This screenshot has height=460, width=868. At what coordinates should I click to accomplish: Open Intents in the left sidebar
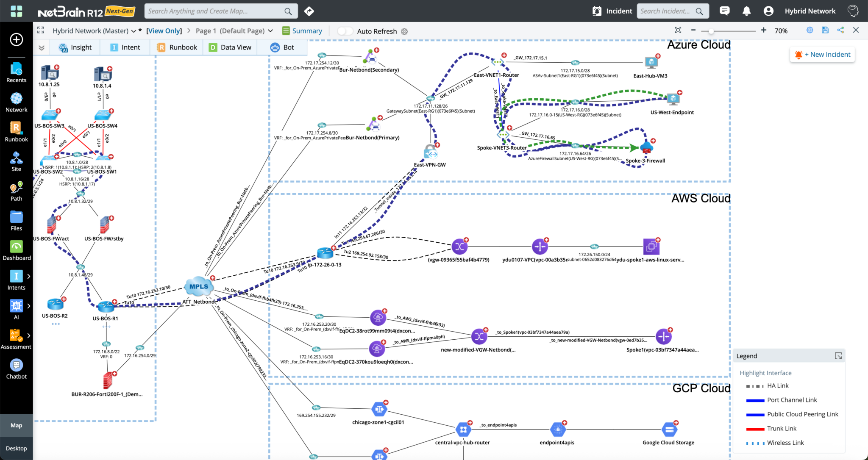point(16,280)
